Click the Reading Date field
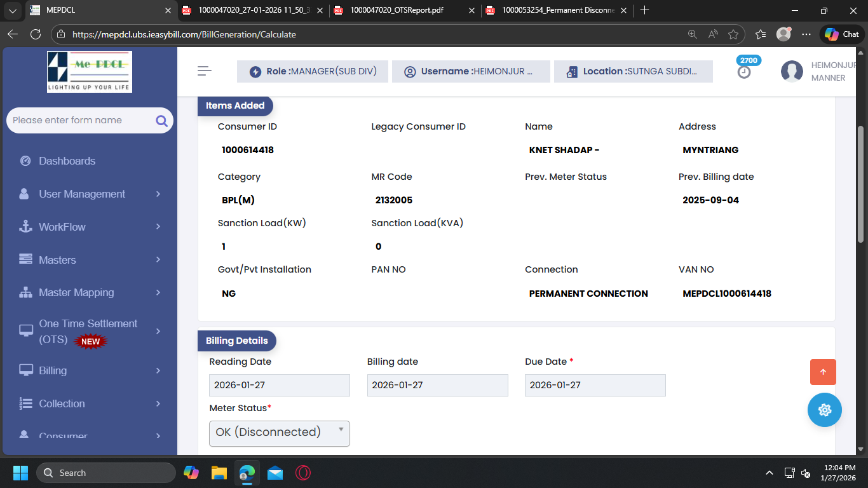 click(x=280, y=385)
